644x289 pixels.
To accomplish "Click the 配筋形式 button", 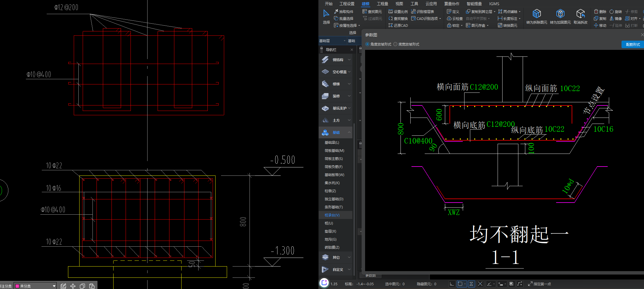I will (x=632, y=45).
